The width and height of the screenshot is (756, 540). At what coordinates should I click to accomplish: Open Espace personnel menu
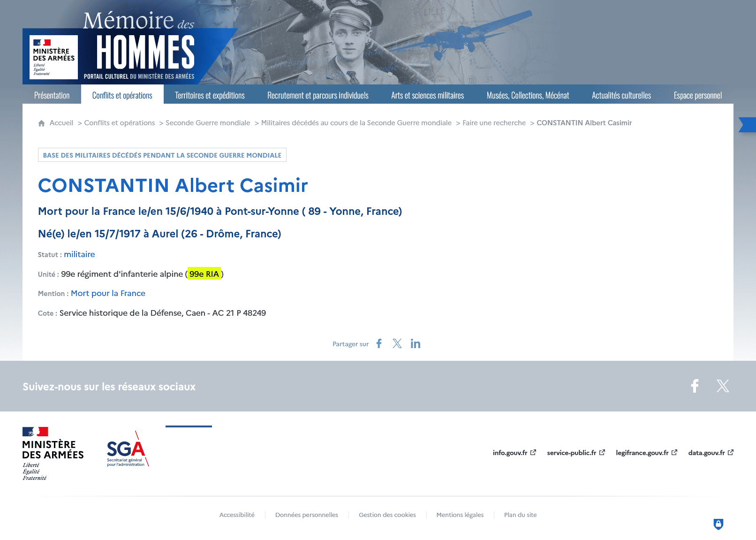(698, 95)
